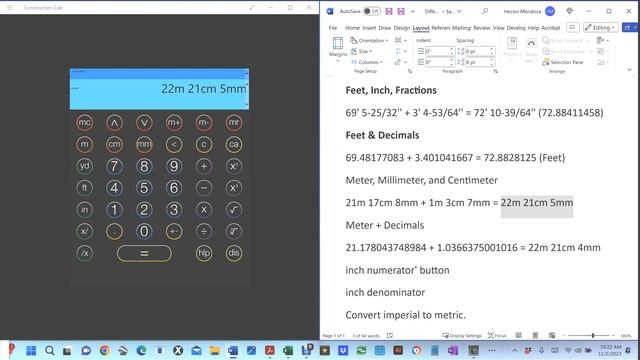The height and width of the screenshot is (360, 640).
Task: Click the mc memory clear calculator key
Action: pyautogui.click(x=84, y=122)
